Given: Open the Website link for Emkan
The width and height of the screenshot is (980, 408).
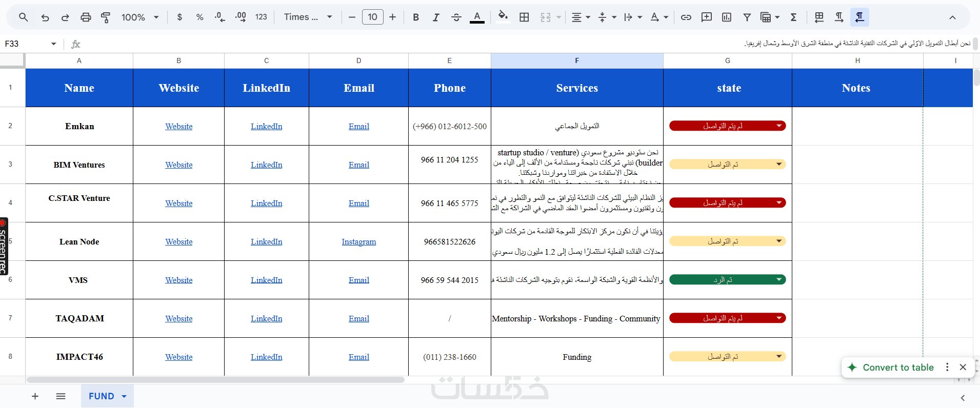Looking at the screenshot, I should [x=179, y=127].
